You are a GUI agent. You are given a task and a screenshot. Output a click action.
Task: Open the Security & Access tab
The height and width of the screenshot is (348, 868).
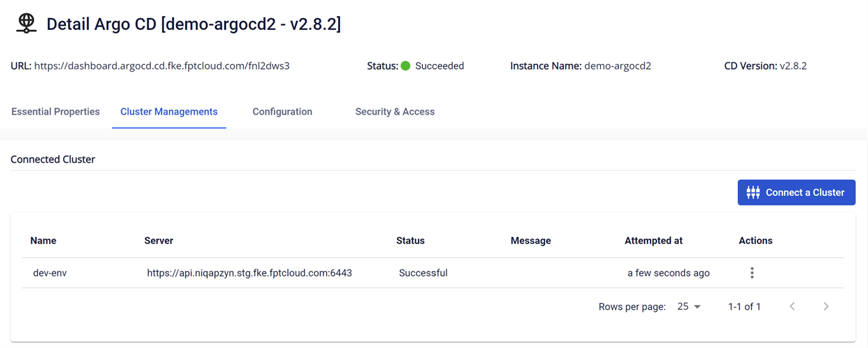(395, 112)
